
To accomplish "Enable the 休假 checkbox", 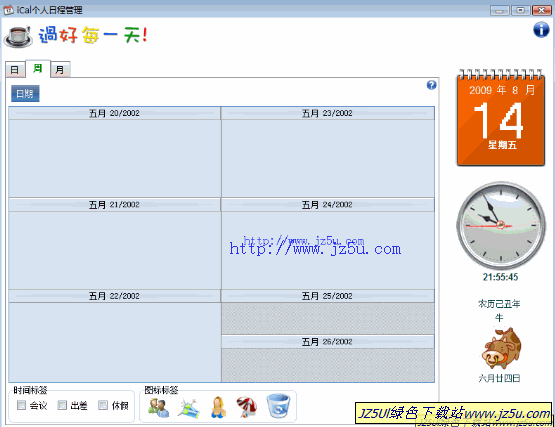I will click(103, 405).
